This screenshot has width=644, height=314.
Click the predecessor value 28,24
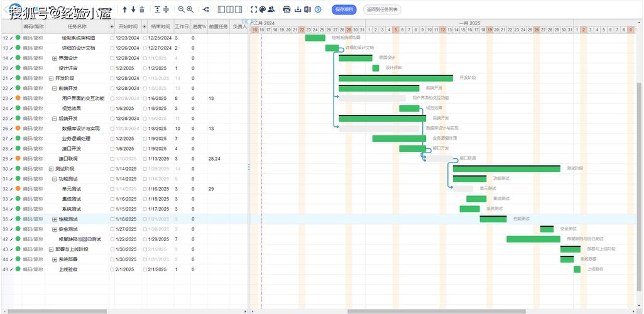214,159
